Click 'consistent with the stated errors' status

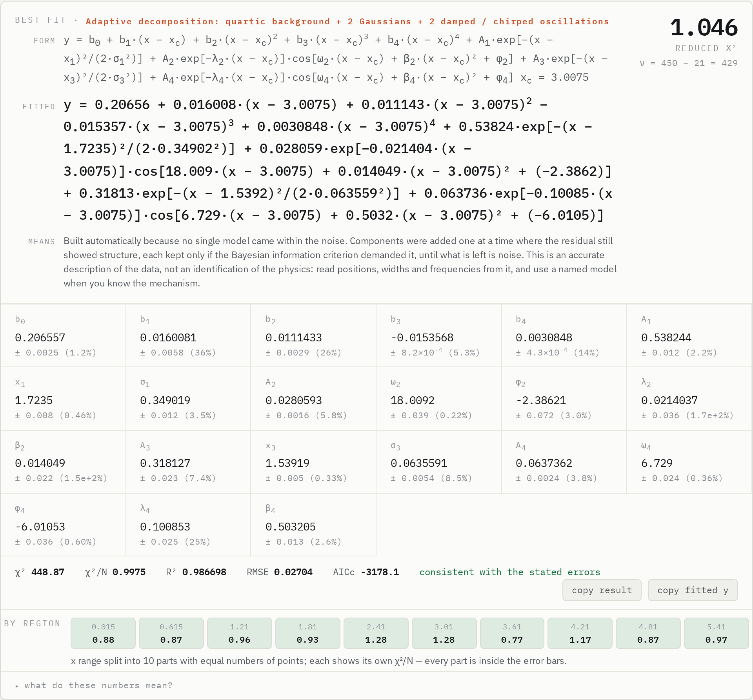(x=510, y=572)
